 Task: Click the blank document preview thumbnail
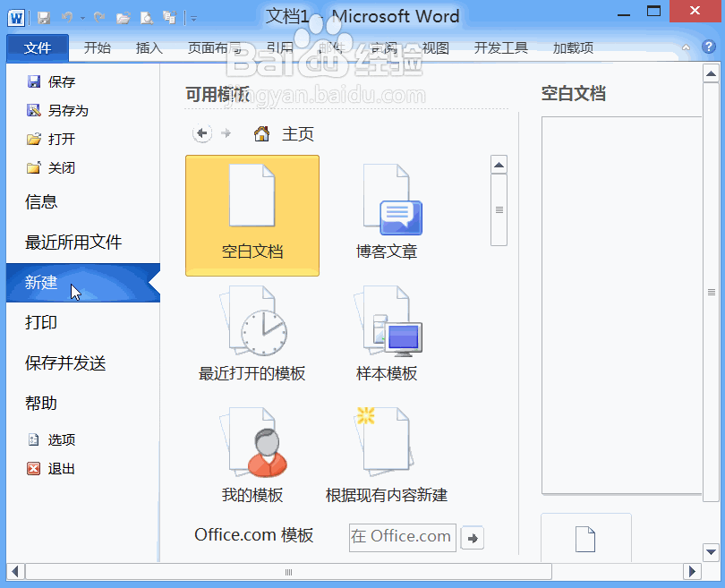click(621, 305)
